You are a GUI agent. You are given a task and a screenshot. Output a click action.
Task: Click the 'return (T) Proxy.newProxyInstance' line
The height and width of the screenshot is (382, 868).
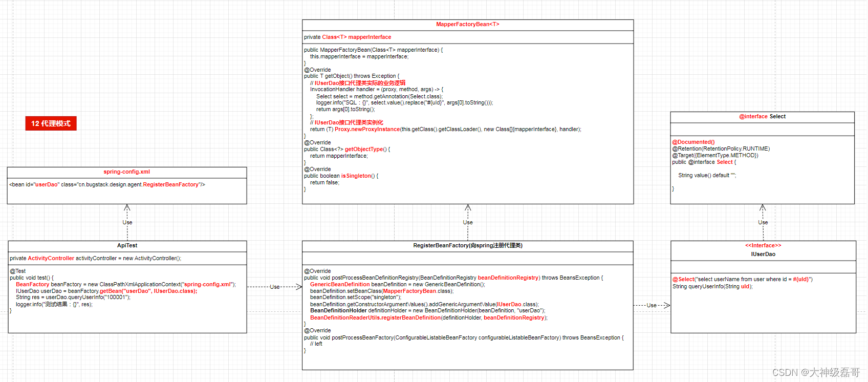click(x=446, y=130)
